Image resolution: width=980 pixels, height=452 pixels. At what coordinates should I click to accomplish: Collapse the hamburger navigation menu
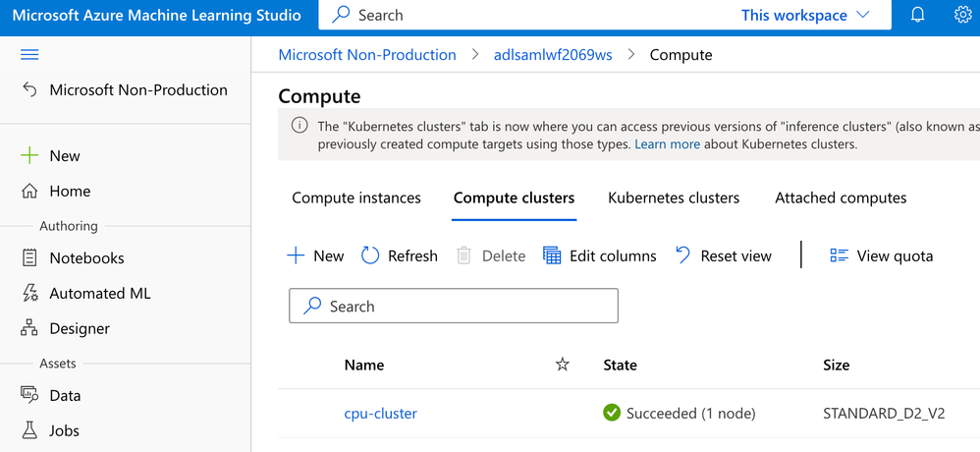click(29, 54)
